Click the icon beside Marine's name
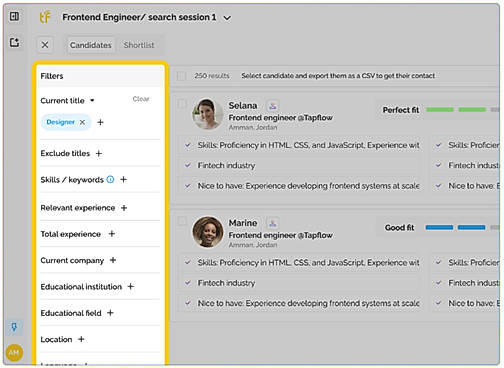 [x=273, y=223]
